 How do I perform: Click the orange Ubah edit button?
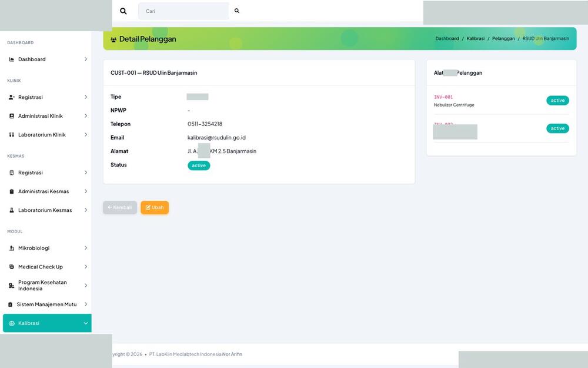click(155, 208)
